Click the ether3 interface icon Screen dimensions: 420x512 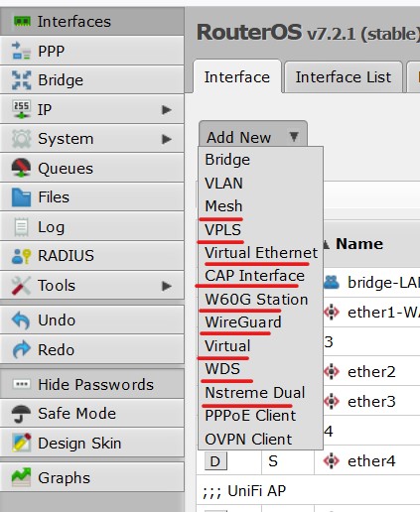point(332,402)
